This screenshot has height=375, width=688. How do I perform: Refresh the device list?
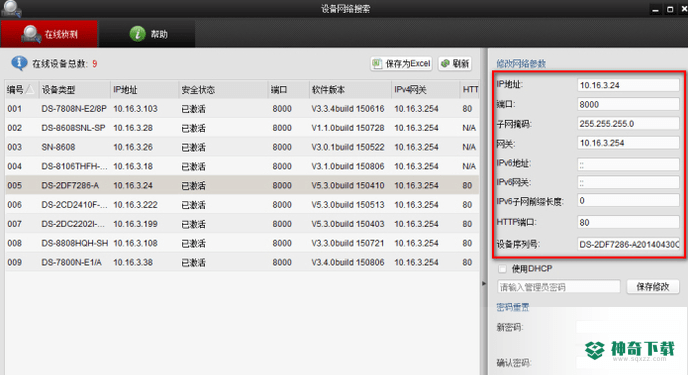coord(455,64)
